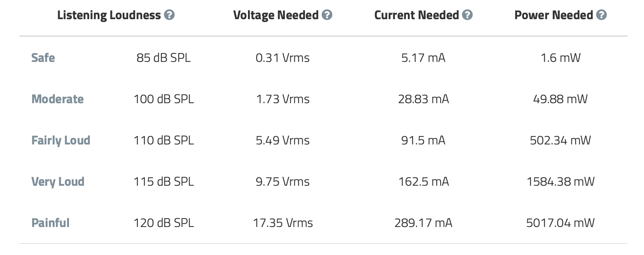Select the Painful loudness row label
644x255 pixels.
pyautogui.click(x=50, y=223)
